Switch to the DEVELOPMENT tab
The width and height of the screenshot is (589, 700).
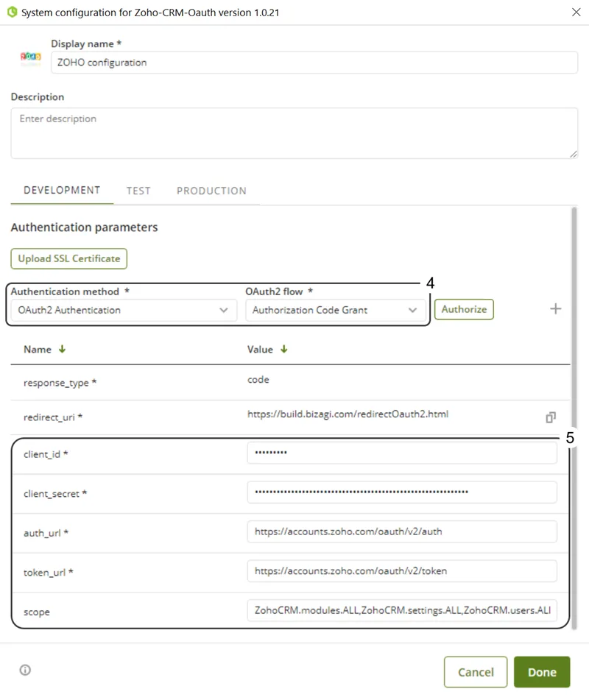tap(62, 190)
